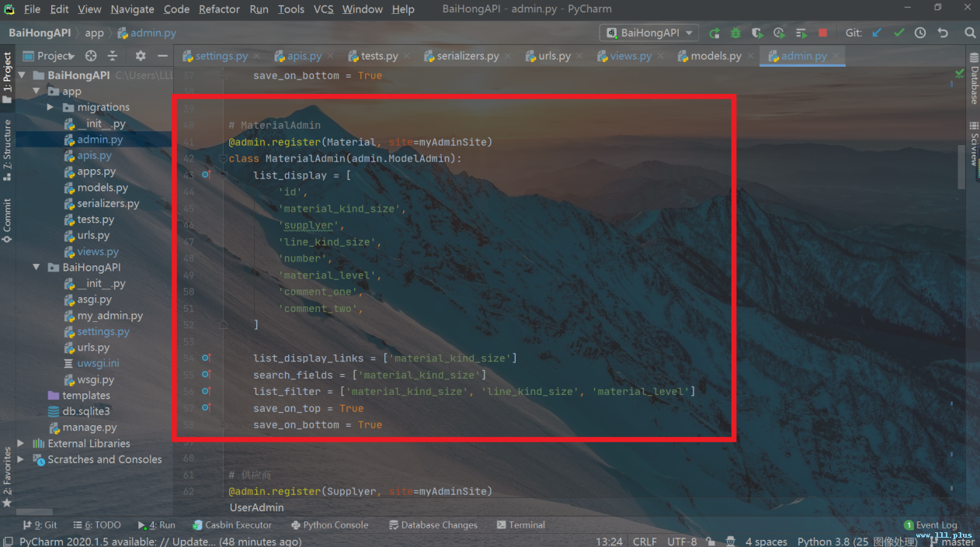Open the Terminal tool window

pos(520,525)
